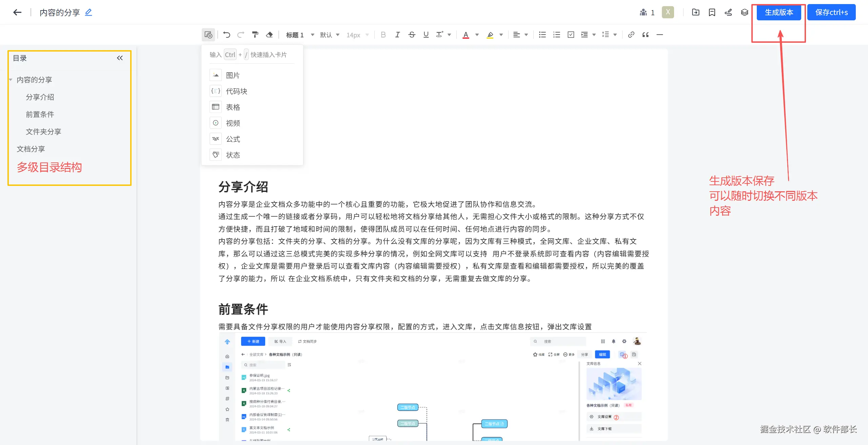Insert a hyperlink using link icon

coord(631,35)
